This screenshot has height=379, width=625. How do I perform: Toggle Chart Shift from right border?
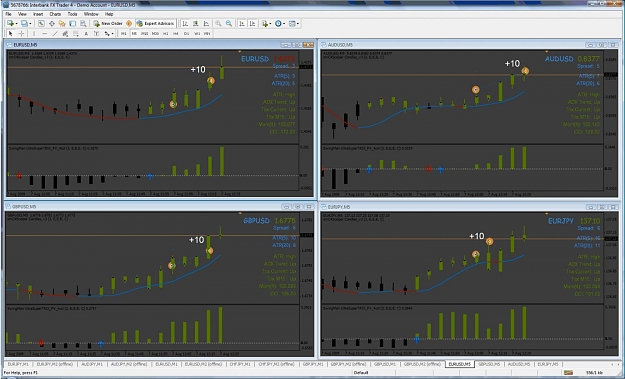coord(252,24)
